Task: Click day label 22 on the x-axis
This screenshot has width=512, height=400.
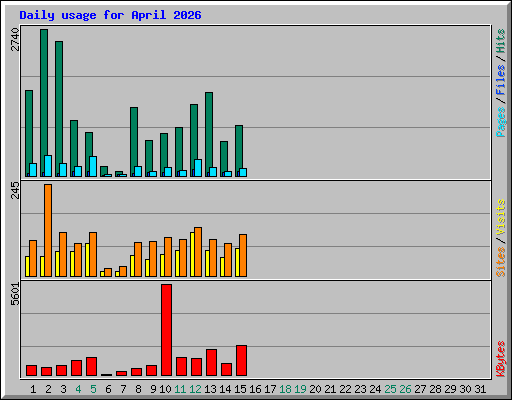Action: click(345, 389)
